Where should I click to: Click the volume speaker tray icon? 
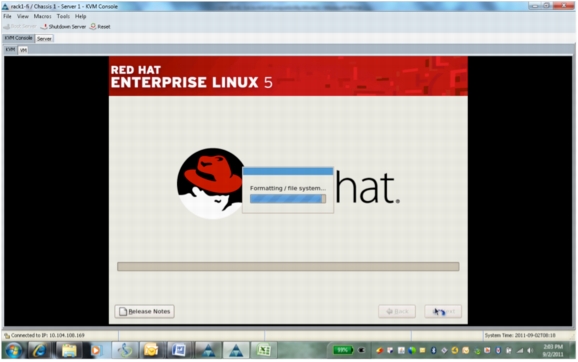click(x=530, y=350)
